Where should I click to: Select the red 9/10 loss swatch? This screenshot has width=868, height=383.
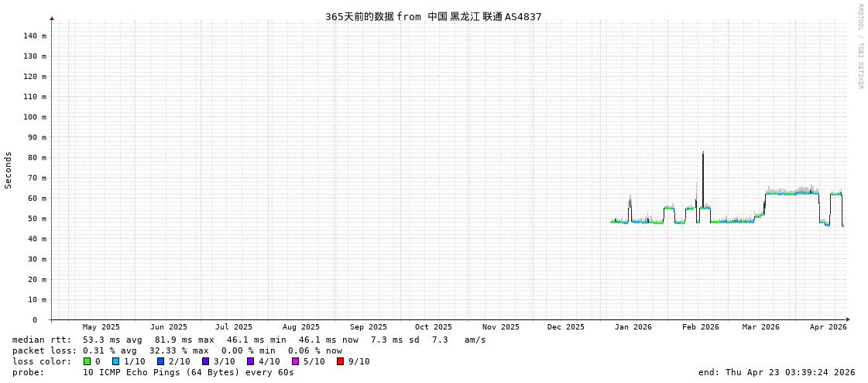coord(340,361)
